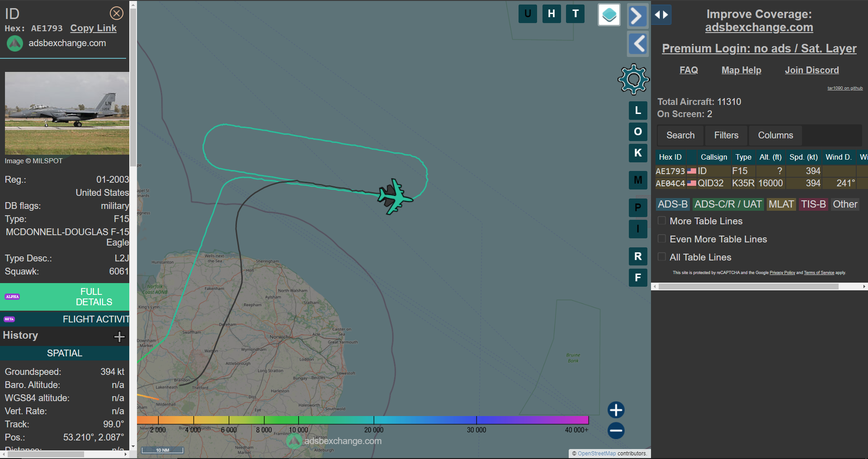Screen dimensions: 868x459
Task: Toggle ADS-C/R / UAT source filter
Action: coord(728,204)
